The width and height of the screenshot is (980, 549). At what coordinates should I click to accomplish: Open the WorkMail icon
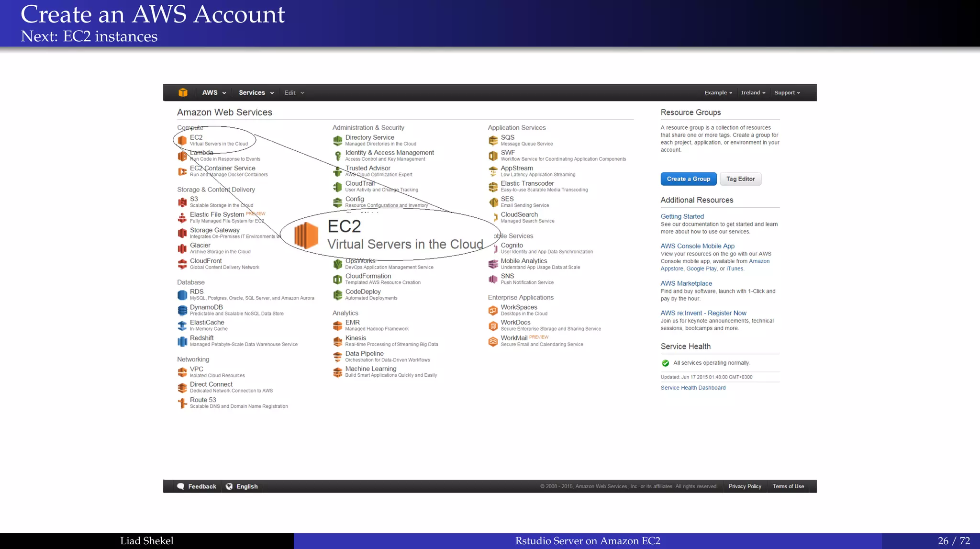coord(493,341)
